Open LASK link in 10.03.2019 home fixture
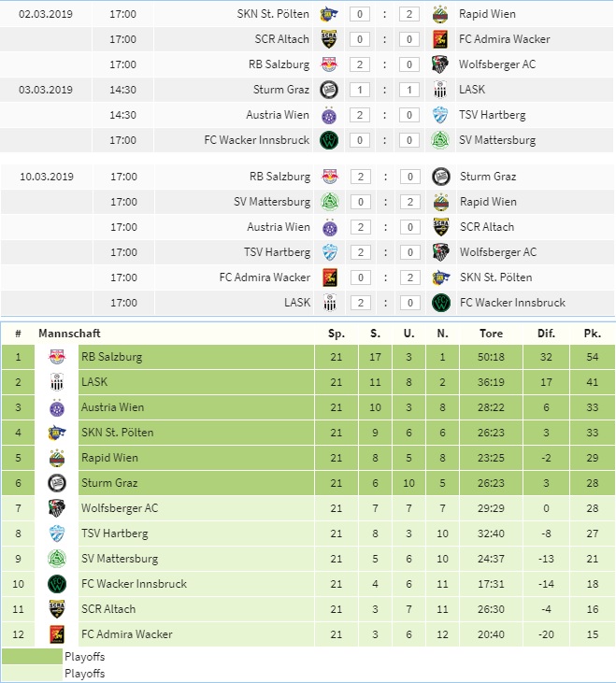The width and height of the screenshot is (616, 683). tap(297, 303)
